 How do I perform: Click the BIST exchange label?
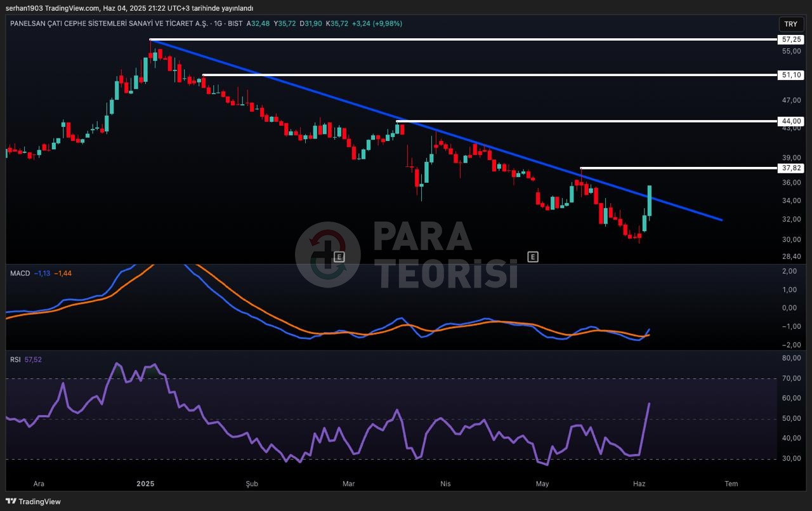tap(235, 23)
